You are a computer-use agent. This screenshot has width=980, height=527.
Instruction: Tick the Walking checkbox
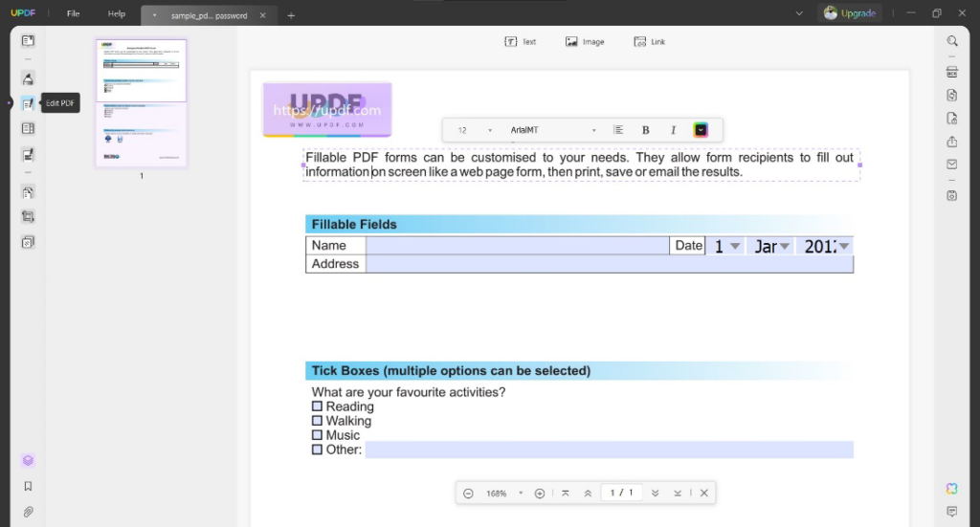(x=317, y=421)
